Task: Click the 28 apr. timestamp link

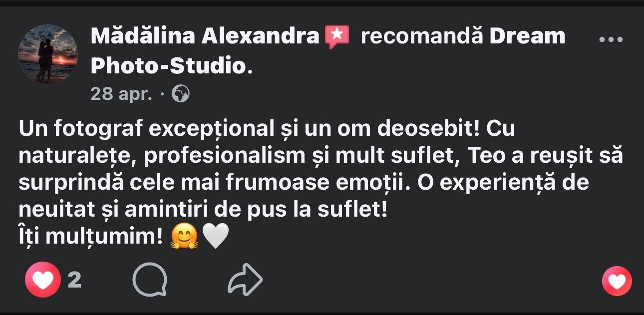Action: [x=122, y=93]
